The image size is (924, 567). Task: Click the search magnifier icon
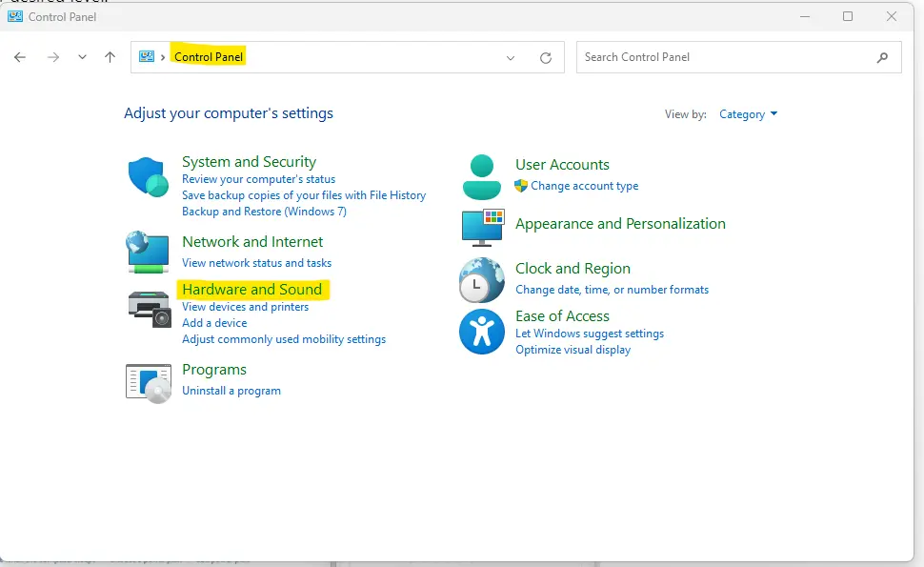tap(882, 57)
